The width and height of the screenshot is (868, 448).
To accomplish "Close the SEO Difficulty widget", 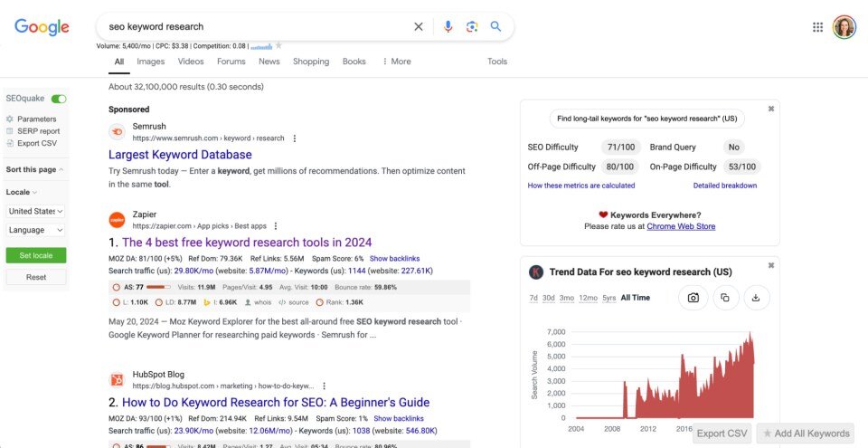I will pyautogui.click(x=770, y=109).
